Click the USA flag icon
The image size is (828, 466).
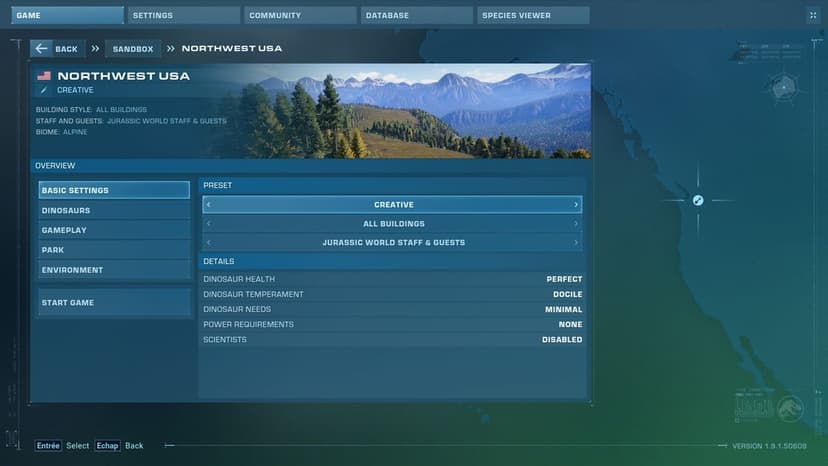pos(44,76)
